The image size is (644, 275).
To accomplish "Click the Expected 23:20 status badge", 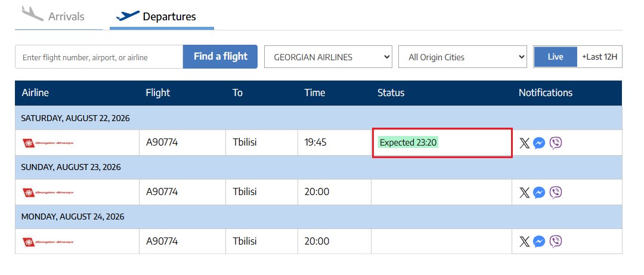I will point(408,143).
